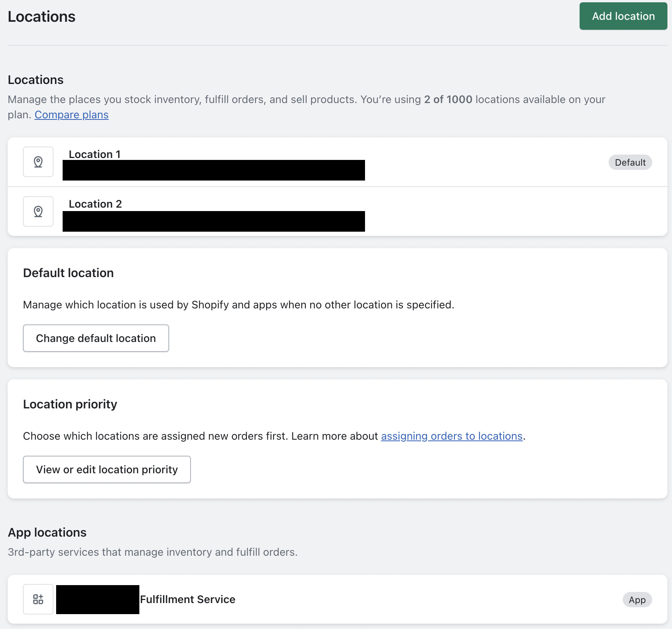
Task: Click the Location 2 map pin icon
Action: [38, 211]
